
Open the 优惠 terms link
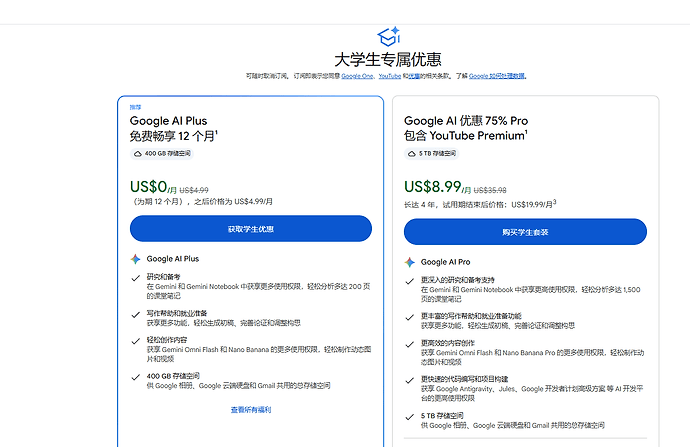(414, 76)
